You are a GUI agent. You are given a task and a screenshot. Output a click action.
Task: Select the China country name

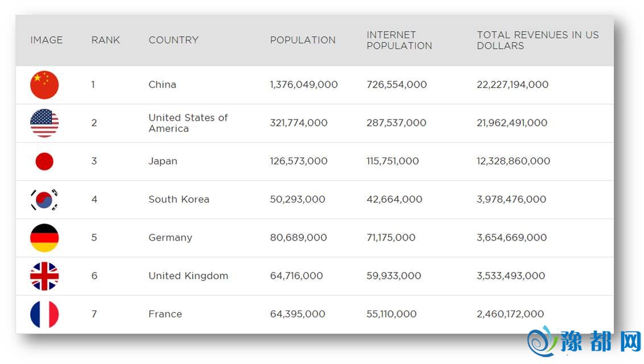tap(162, 85)
